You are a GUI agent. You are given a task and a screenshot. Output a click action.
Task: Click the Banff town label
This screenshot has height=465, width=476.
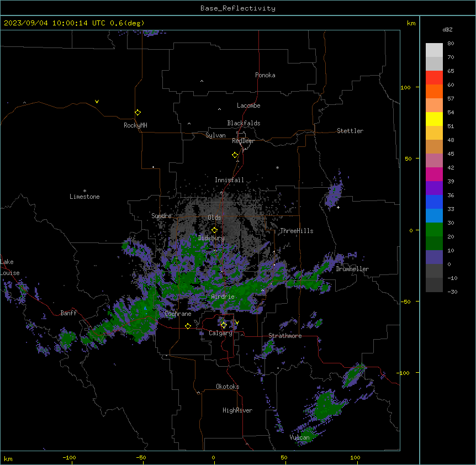pos(68,313)
